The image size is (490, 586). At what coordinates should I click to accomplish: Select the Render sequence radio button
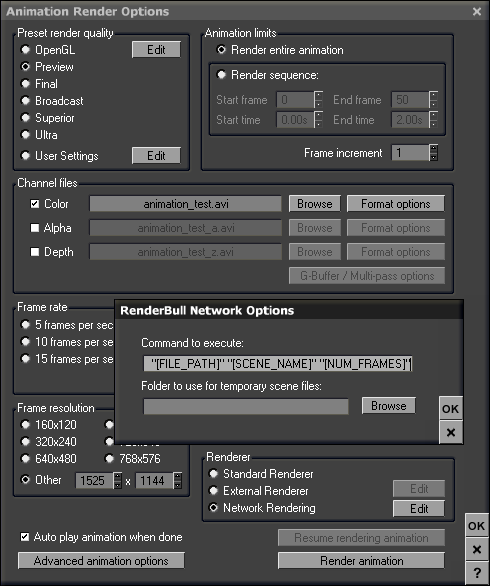coord(221,75)
